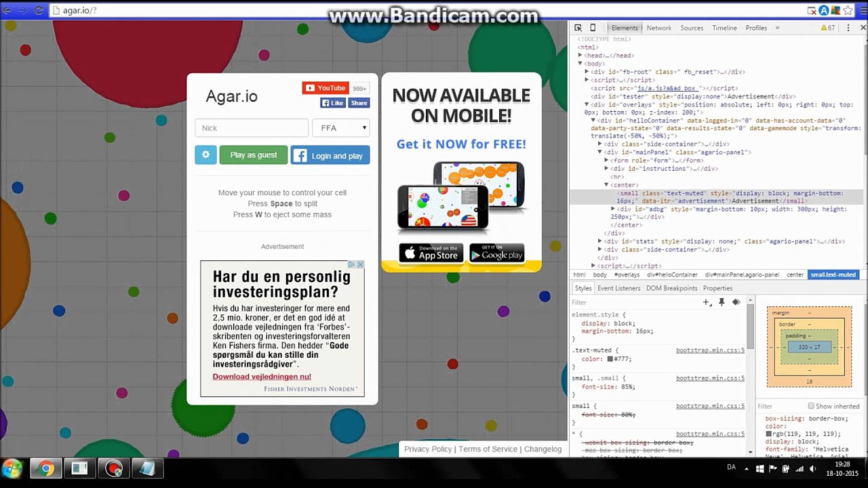Toggle the device mode phone icon
The height and width of the screenshot is (488, 868).
tap(593, 28)
